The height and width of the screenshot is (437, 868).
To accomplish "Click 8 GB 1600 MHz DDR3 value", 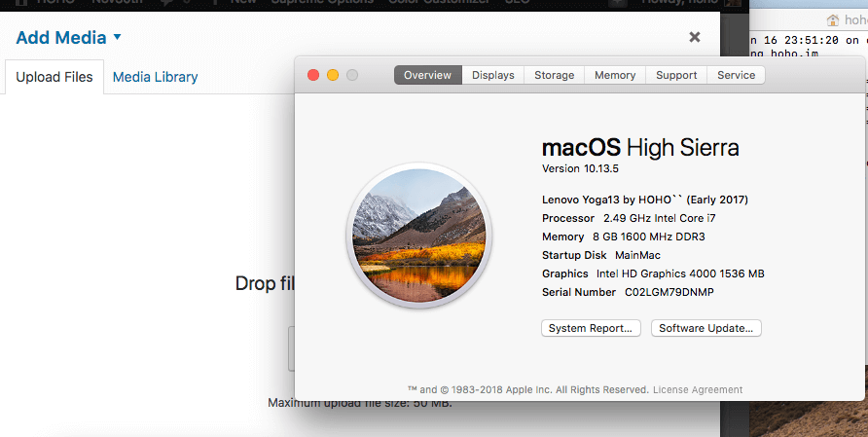I will (649, 237).
